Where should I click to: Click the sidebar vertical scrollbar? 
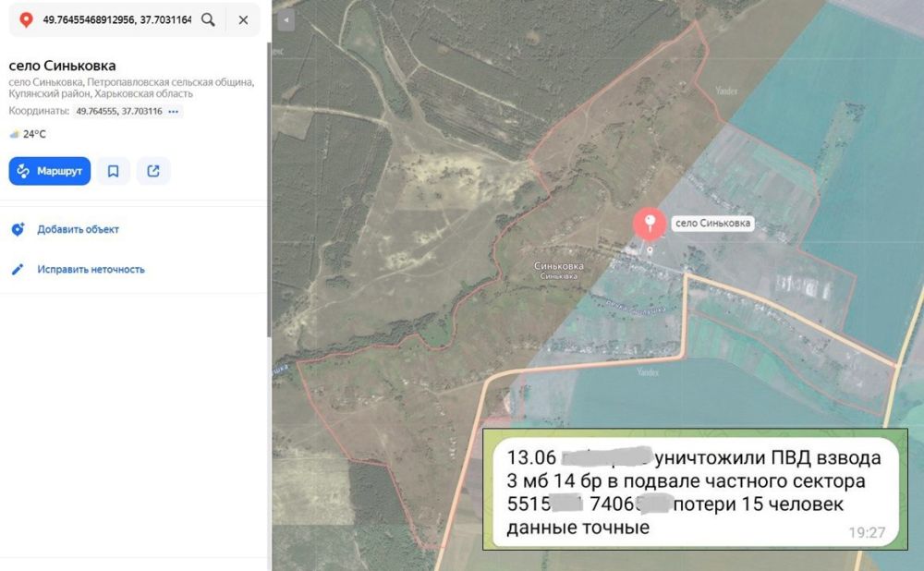click(269, 185)
